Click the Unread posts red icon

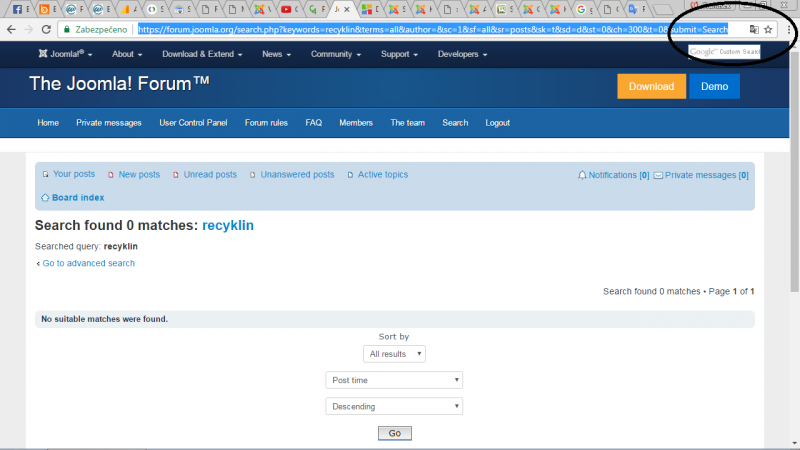[x=176, y=175]
